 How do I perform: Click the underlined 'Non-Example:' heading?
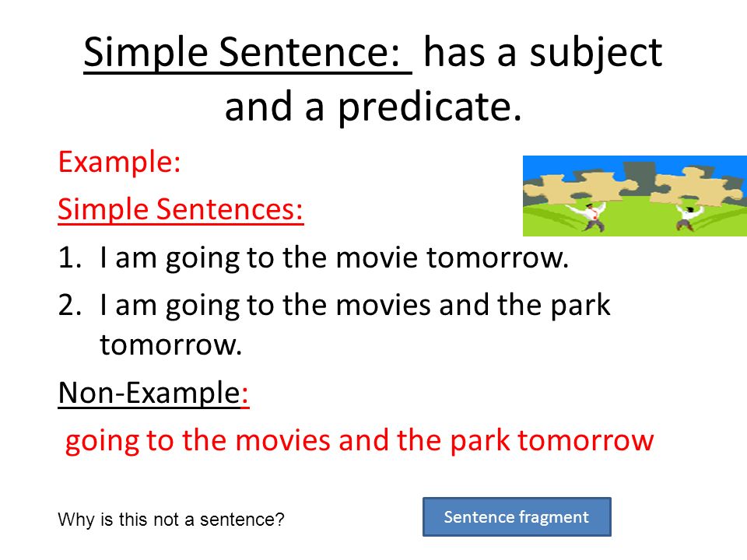click(x=153, y=393)
